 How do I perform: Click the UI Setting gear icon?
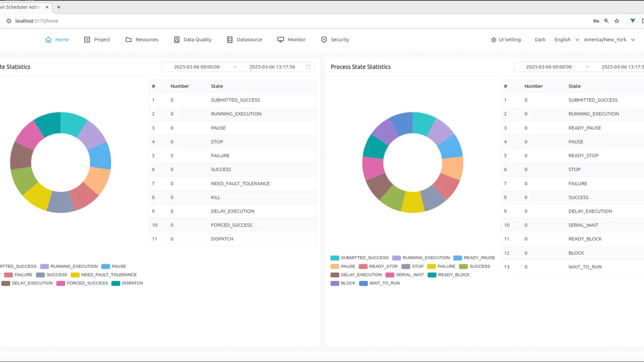[x=494, y=40]
